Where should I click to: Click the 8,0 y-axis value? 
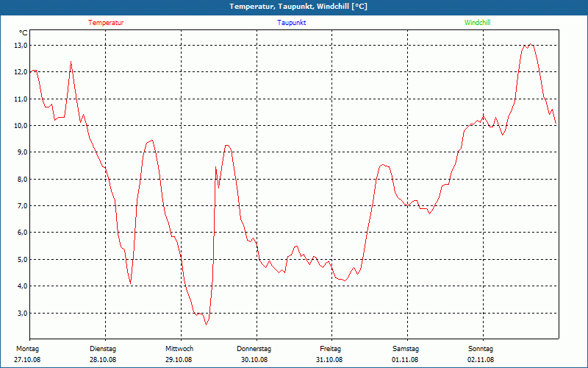coord(23,179)
